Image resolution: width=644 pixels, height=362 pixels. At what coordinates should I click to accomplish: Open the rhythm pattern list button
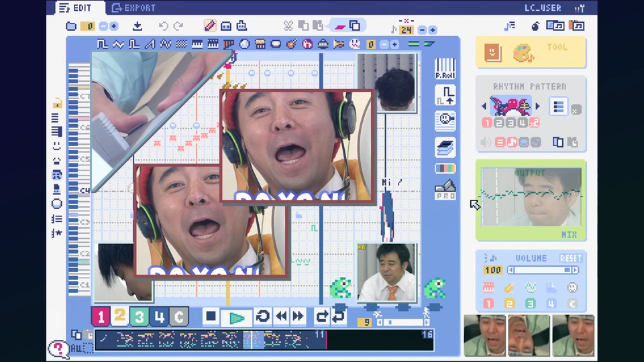click(x=558, y=107)
